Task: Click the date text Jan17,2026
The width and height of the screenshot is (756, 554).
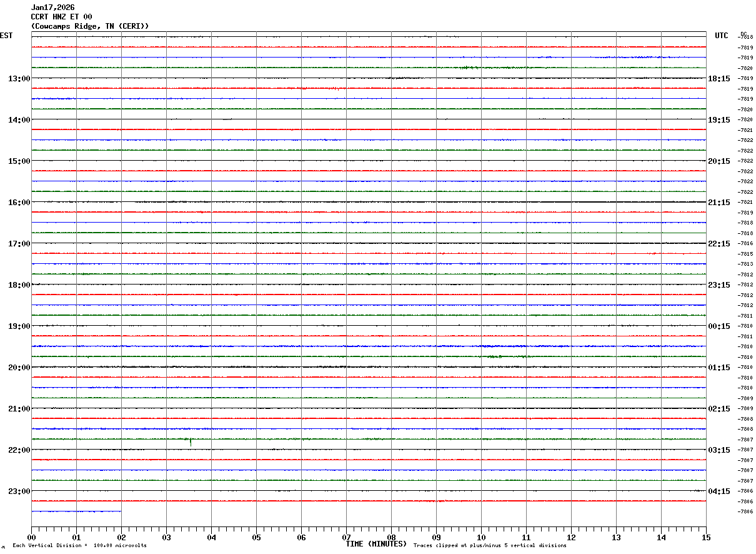Action: [x=52, y=8]
